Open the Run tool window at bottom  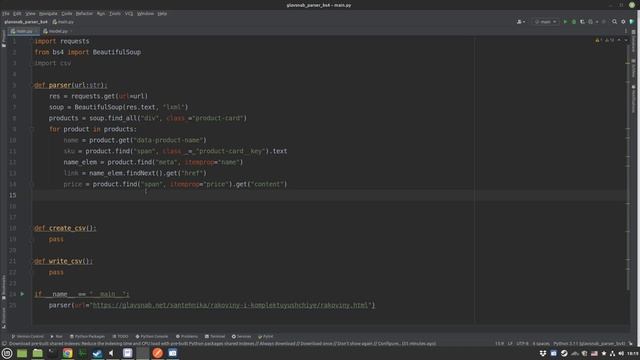pyautogui.click(x=56, y=336)
